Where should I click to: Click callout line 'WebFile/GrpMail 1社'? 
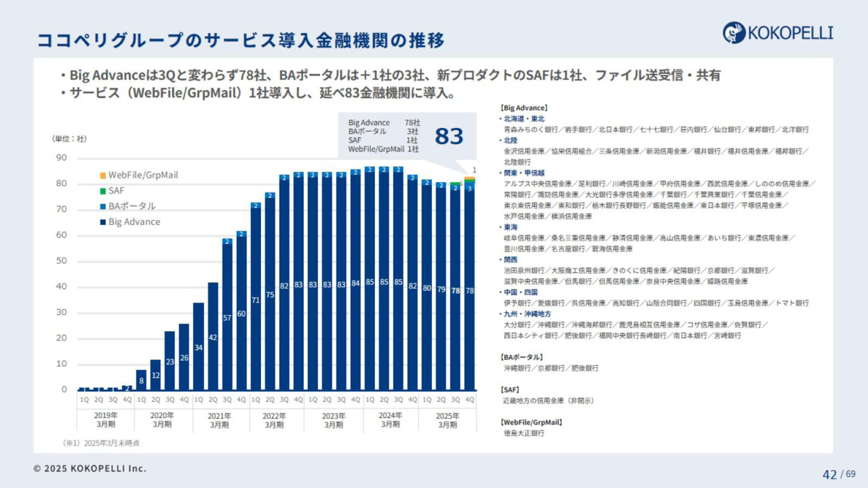pos(384,148)
